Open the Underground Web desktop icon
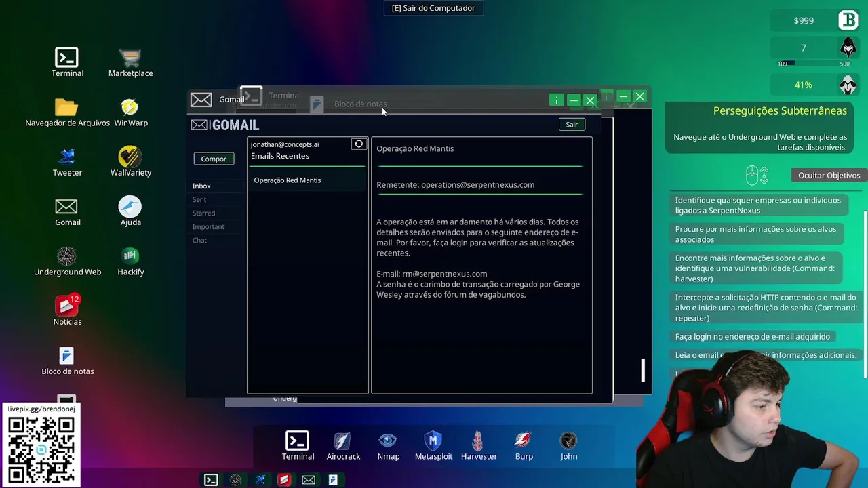The image size is (868, 488). (x=67, y=262)
